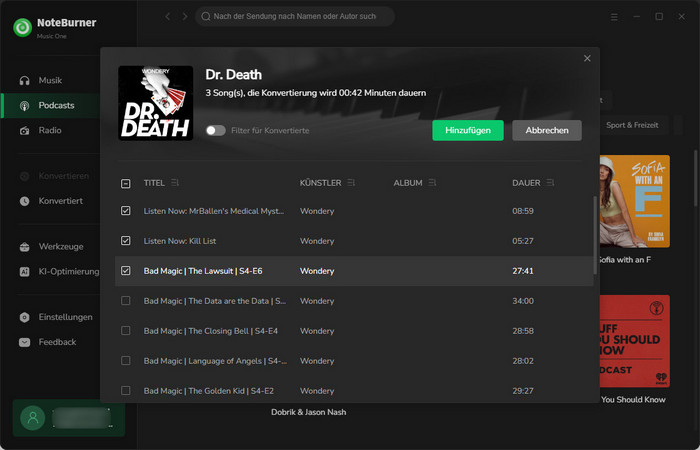Click the Dr. Death title text

click(x=233, y=75)
